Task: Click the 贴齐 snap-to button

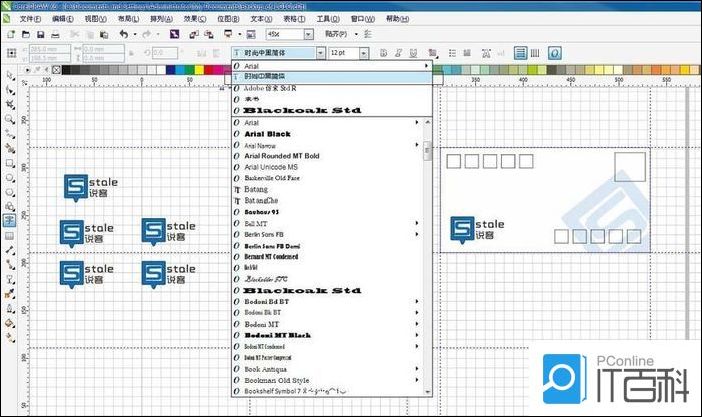Action: coord(336,34)
